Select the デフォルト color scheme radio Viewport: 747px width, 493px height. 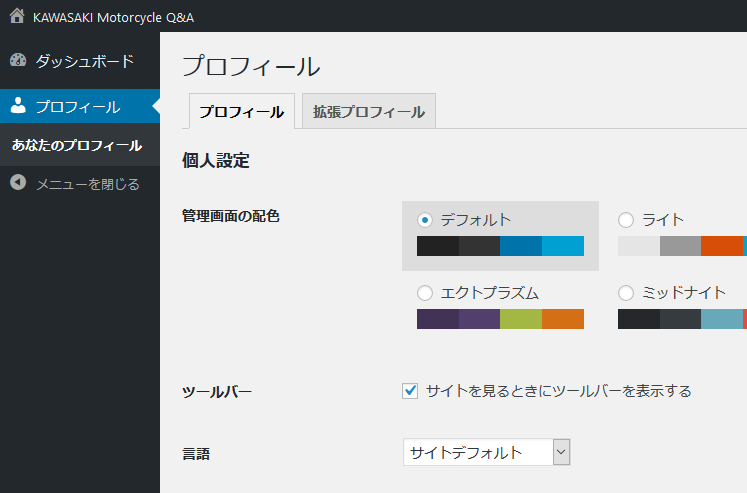point(424,220)
